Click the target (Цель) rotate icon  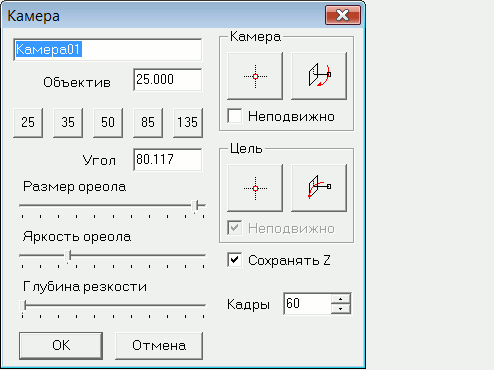click(319, 188)
